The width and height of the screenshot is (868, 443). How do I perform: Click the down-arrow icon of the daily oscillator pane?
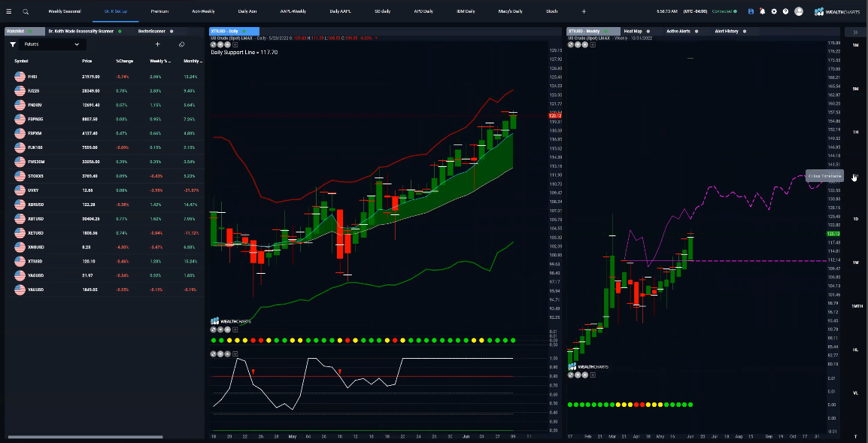[x=220, y=353]
